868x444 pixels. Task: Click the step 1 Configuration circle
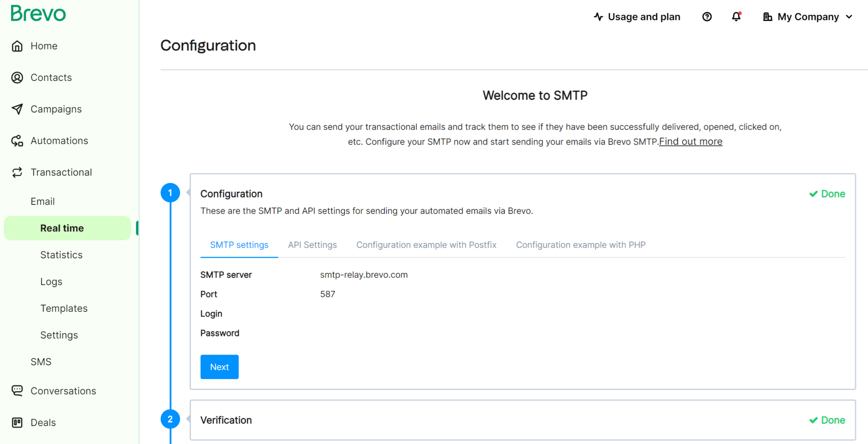[170, 193]
